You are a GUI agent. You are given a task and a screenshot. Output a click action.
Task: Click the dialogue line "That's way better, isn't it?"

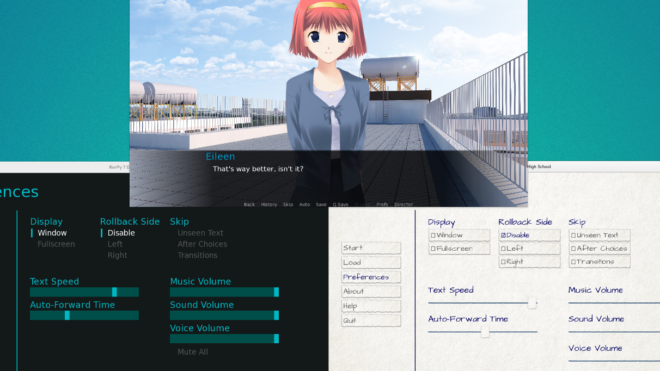258,169
